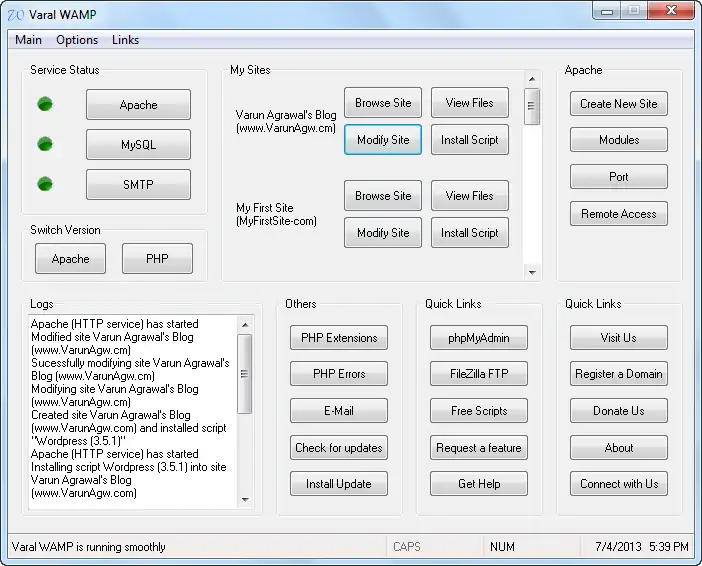
Task: Click the Apache Port button
Action: (619, 177)
